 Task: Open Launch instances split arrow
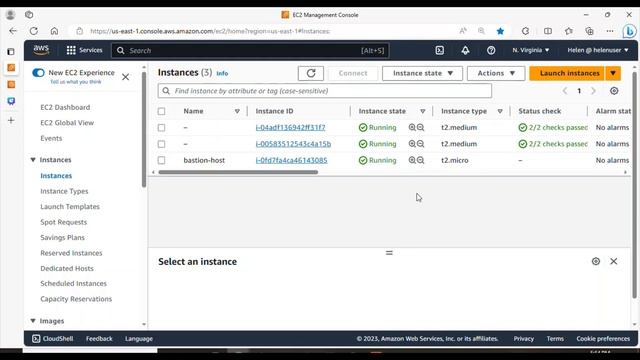(x=613, y=73)
